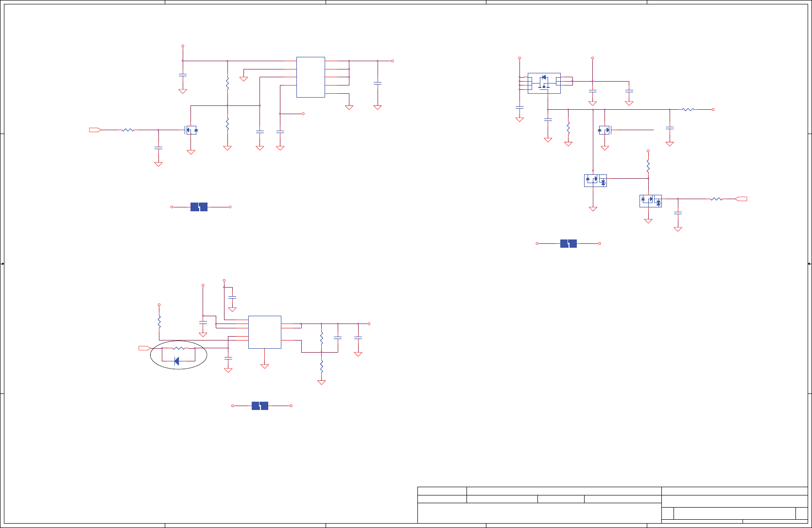Select the MOSFET transistor in the upper-left circuit
Screen dimensions: 812x528
tap(191, 130)
